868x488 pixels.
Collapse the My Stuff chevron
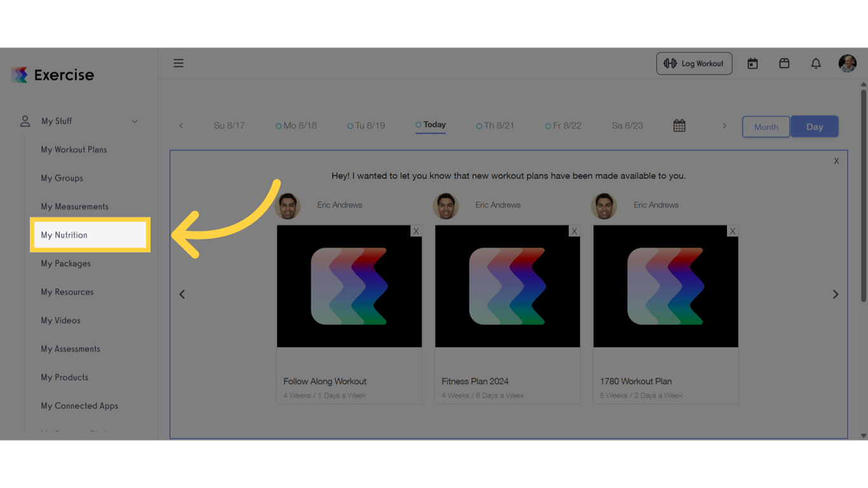point(135,121)
